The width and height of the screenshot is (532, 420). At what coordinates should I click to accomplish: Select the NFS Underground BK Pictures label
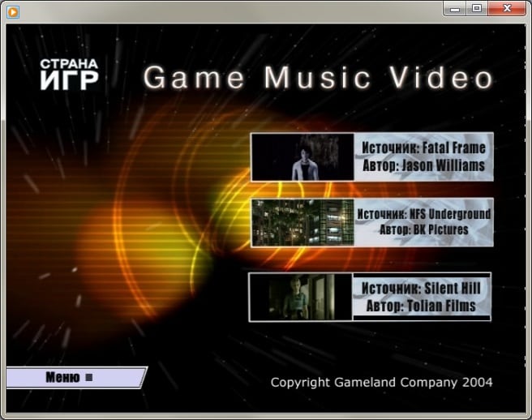424,222
